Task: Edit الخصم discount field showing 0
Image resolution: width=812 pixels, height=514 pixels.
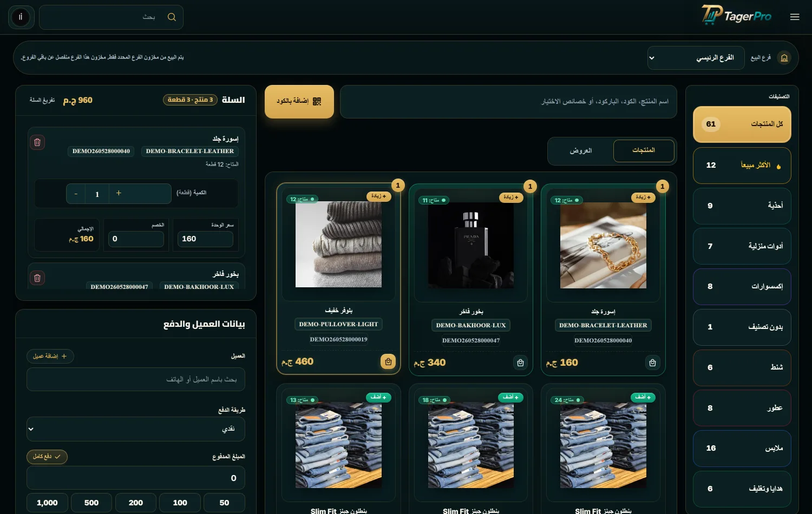Action: [136, 239]
